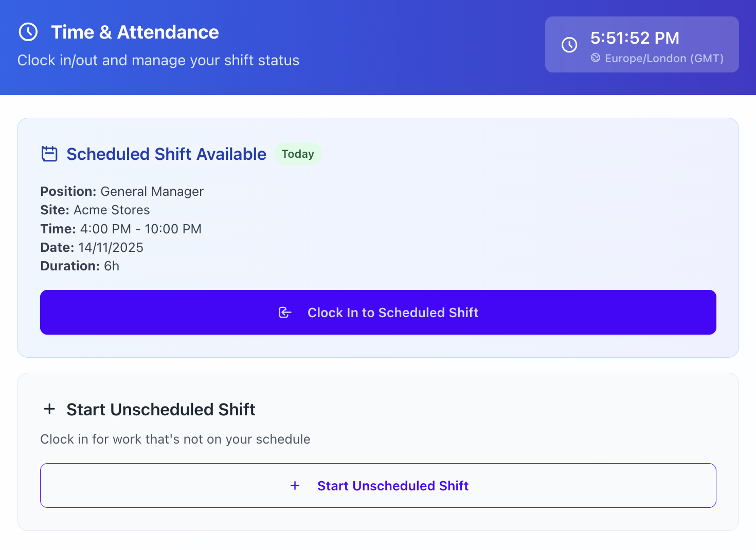Click the Europe/London (GMT) timezone label
The width and height of the screenshot is (756, 550).
point(664,59)
